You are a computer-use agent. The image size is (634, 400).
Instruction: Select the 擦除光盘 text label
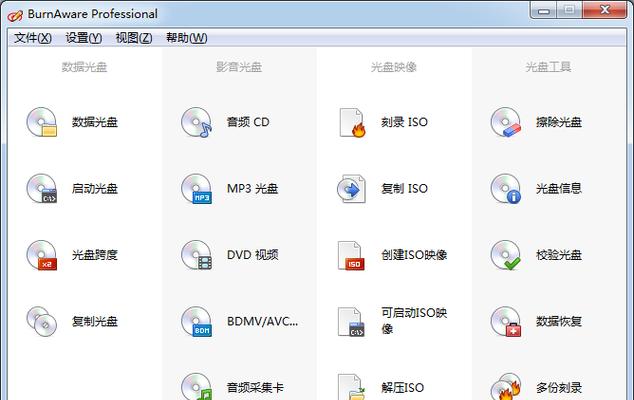pos(559,122)
